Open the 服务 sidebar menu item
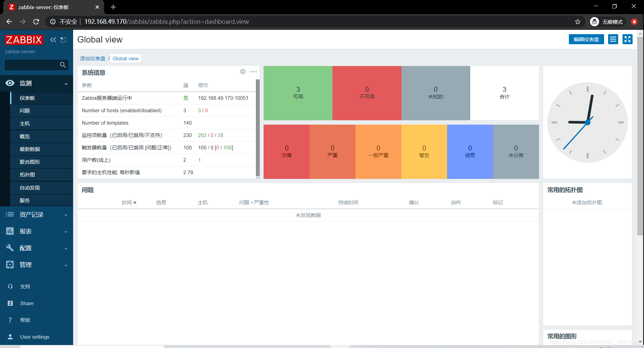644x348 pixels. 42,200
